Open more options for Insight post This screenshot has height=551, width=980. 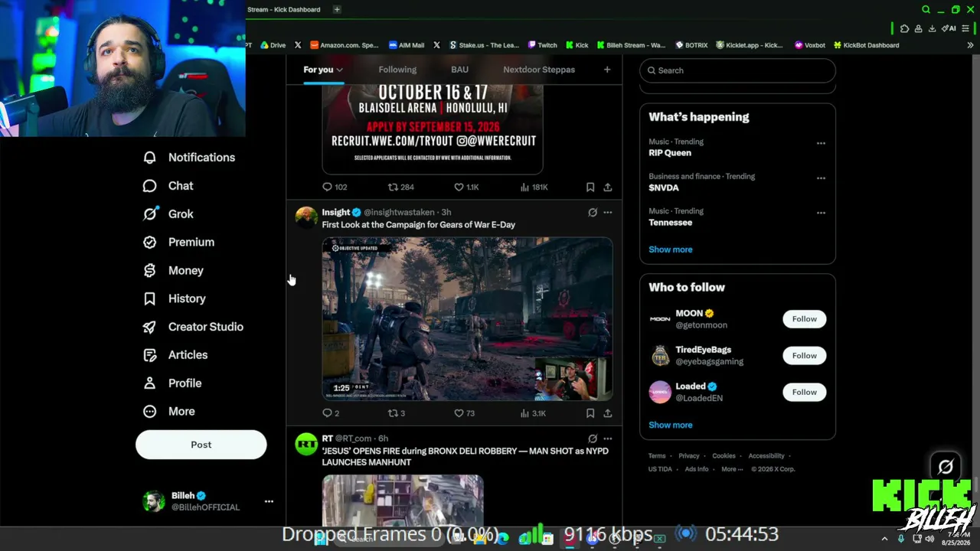[608, 213]
